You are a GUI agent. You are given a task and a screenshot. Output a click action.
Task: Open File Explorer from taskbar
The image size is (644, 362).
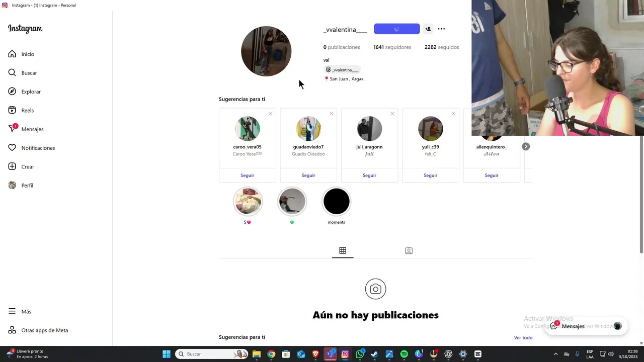pyautogui.click(x=257, y=354)
